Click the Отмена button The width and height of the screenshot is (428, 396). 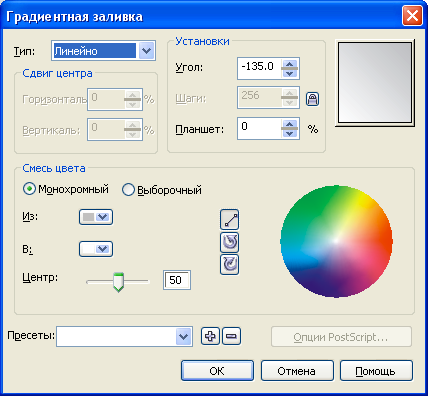[297, 370]
